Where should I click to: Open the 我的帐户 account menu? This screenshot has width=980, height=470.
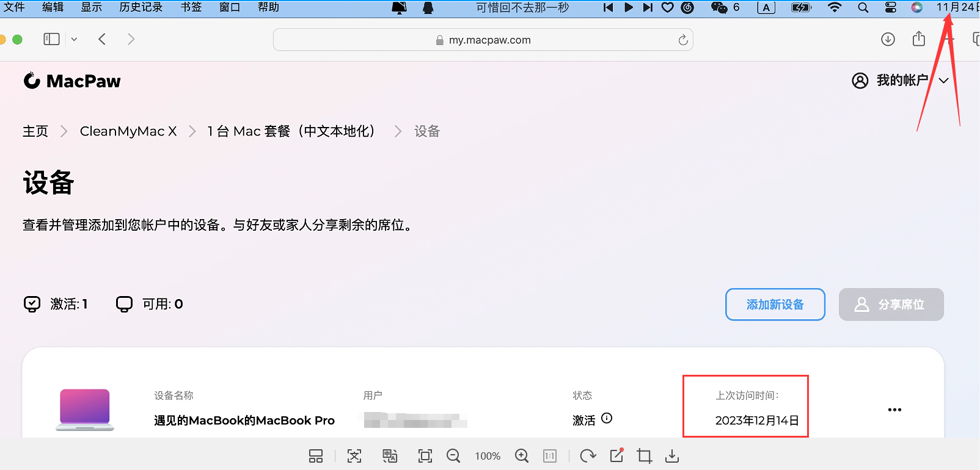[x=901, y=81]
